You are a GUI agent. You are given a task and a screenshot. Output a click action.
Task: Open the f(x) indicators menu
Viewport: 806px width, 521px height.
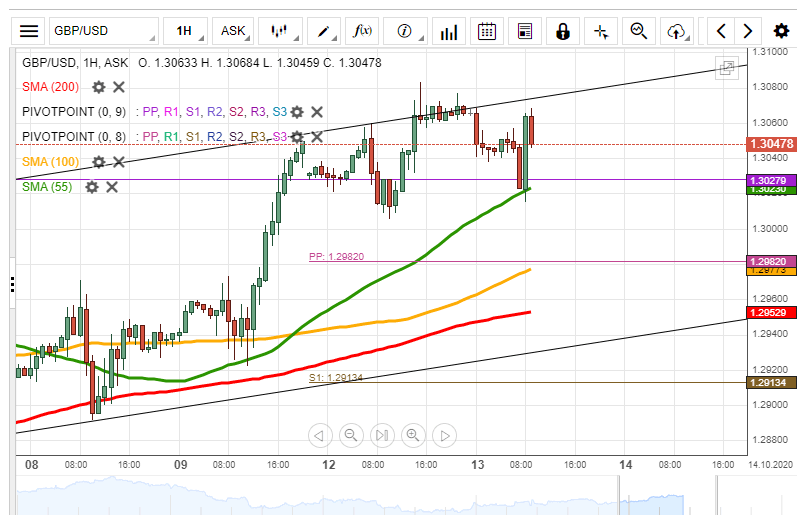tap(362, 31)
